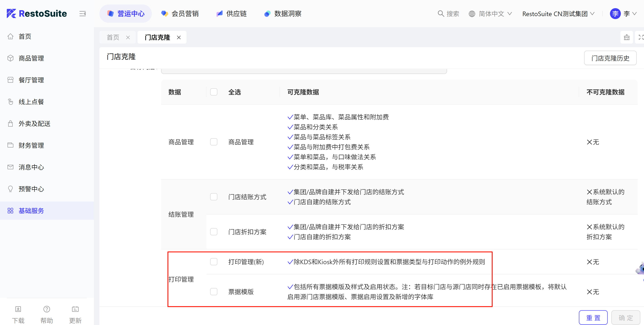Expand the user account chevron

click(x=634, y=14)
